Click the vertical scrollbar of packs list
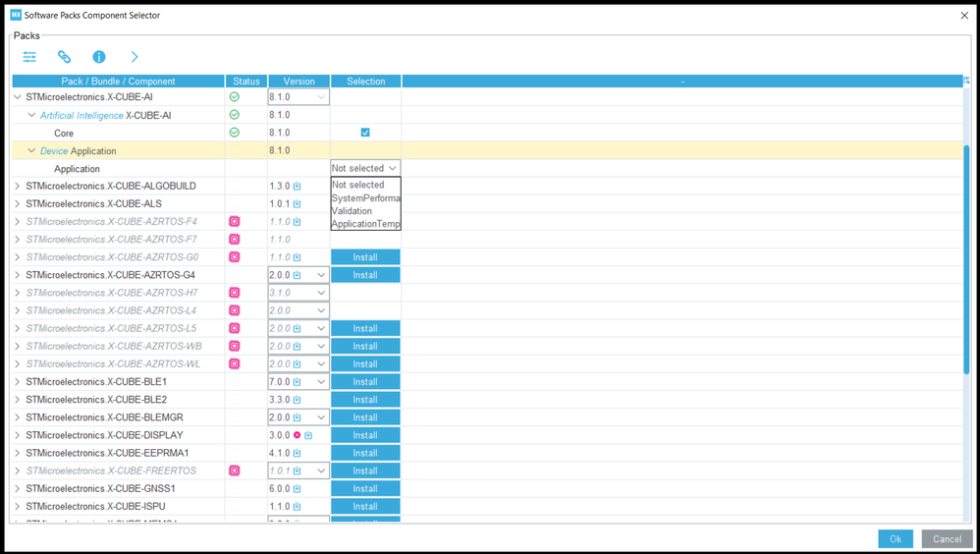 [967, 259]
